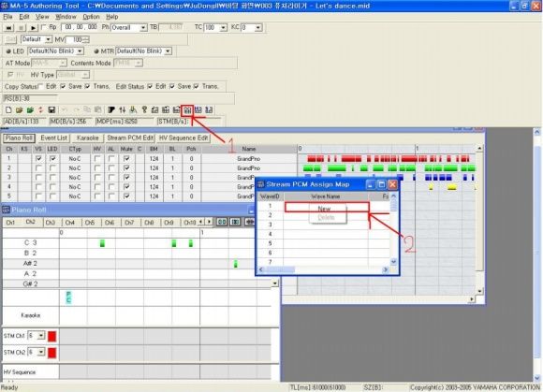This screenshot has width=543, height=392.
Task: Click the green folder import icon
Action: tap(30, 110)
